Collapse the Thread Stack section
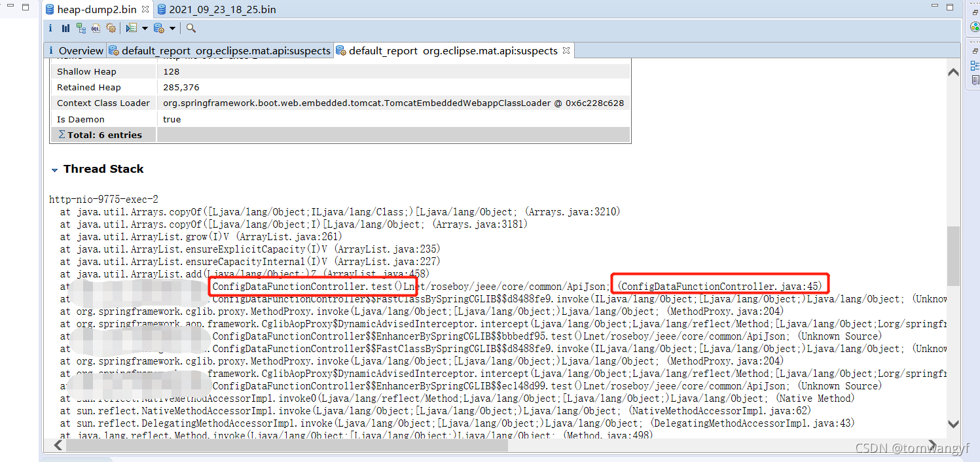The height and width of the screenshot is (462, 980). [x=54, y=169]
